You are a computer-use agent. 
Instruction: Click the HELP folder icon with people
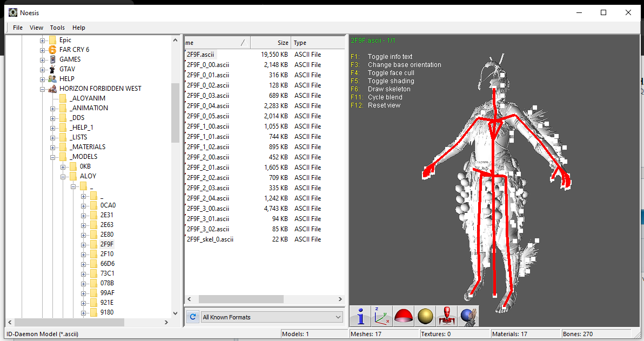tap(52, 79)
